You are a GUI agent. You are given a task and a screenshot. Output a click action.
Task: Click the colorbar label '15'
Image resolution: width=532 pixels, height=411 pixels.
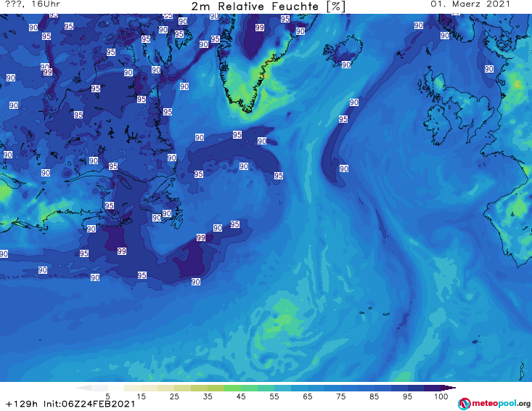[x=141, y=396]
